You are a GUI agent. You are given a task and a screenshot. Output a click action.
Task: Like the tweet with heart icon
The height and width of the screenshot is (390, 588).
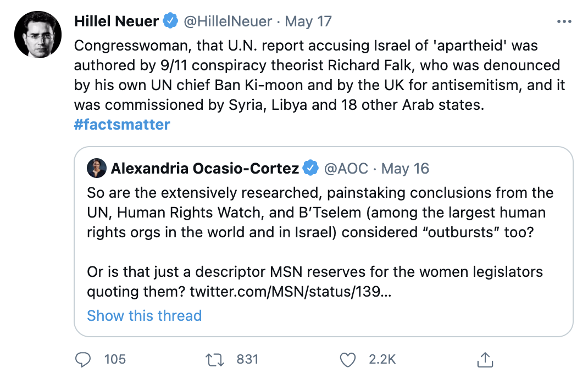[x=347, y=360]
